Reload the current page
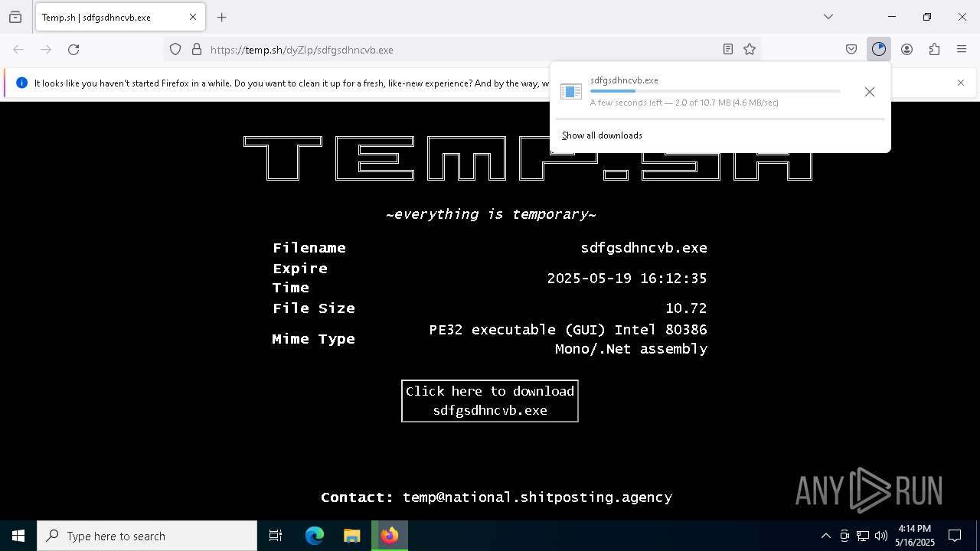Viewport: 980px width, 551px height. (x=73, y=50)
